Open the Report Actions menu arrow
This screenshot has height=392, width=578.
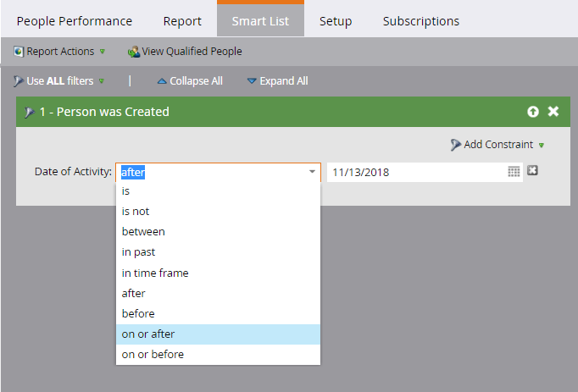pyautogui.click(x=103, y=52)
